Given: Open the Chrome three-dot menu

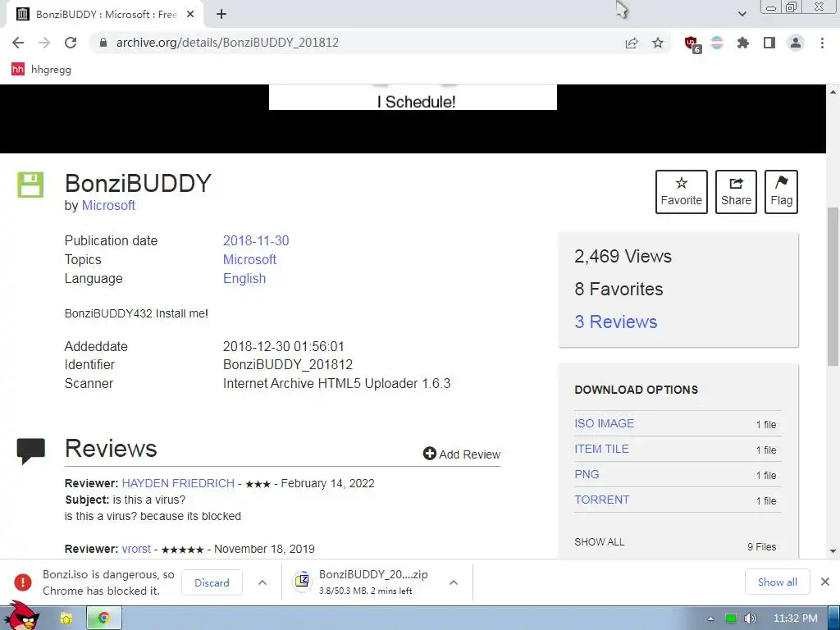Looking at the screenshot, I should [x=822, y=43].
